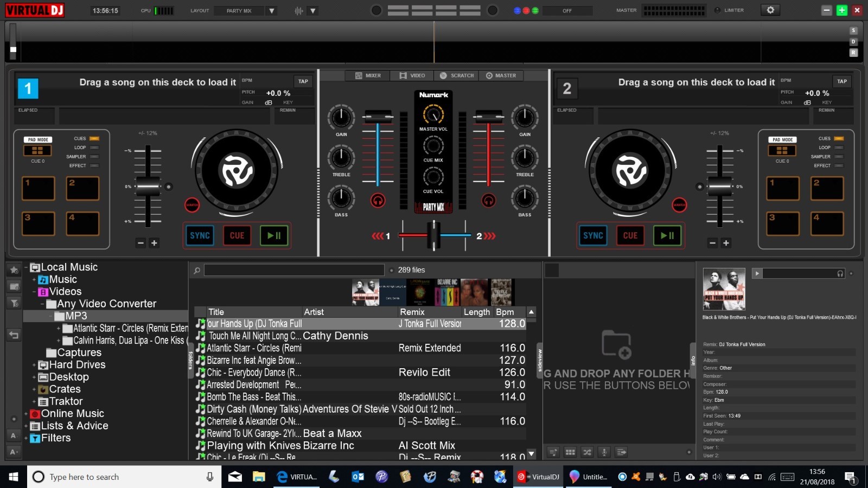
Task: Click the grid view icon in sideview toolbar
Action: pos(570,452)
